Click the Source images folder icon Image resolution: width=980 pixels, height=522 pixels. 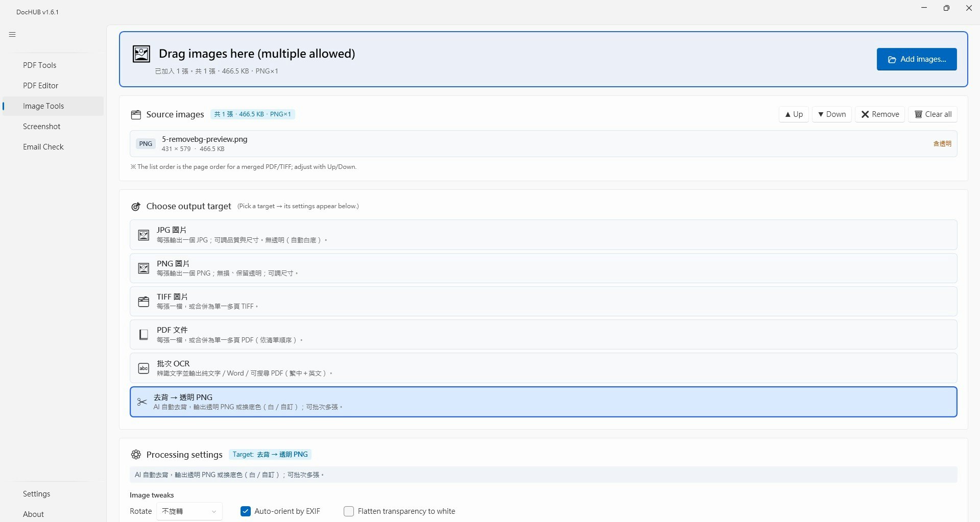click(x=136, y=115)
